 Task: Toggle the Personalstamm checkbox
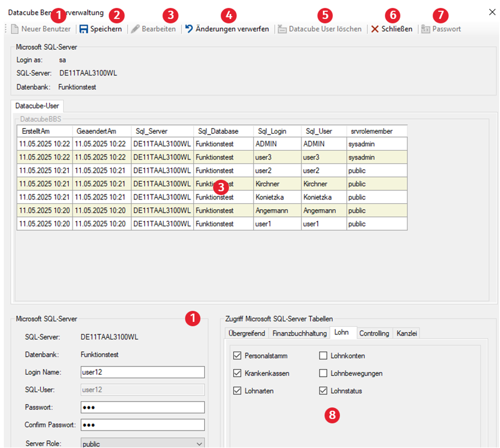pyautogui.click(x=237, y=355)
